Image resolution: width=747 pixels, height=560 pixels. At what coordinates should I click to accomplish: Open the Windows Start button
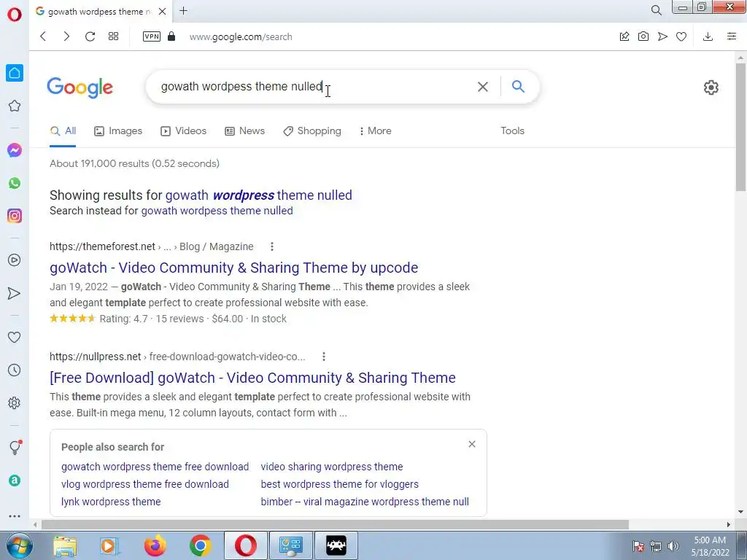19,545
